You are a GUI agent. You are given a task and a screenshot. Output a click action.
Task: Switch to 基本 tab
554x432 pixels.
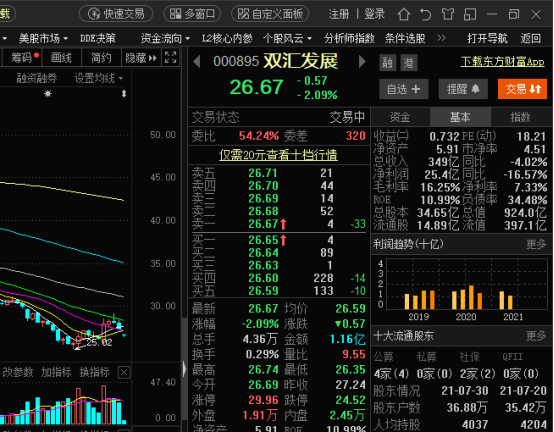(460, 117)
